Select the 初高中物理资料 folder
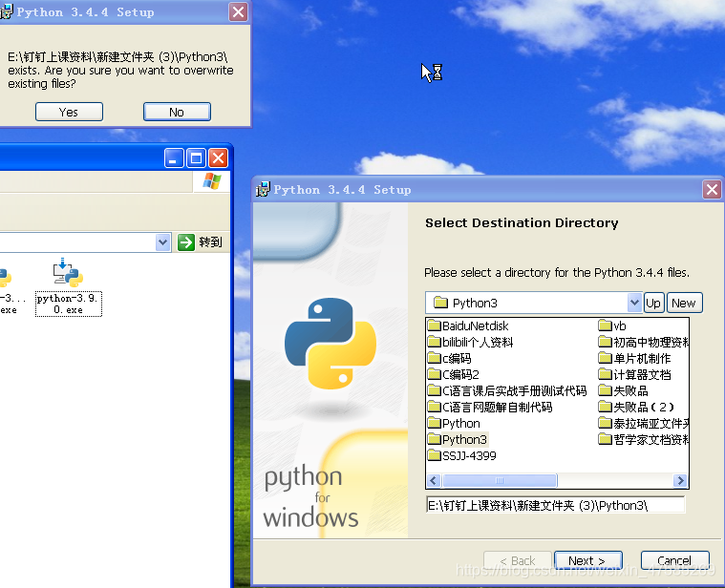 tap(644, 343)
